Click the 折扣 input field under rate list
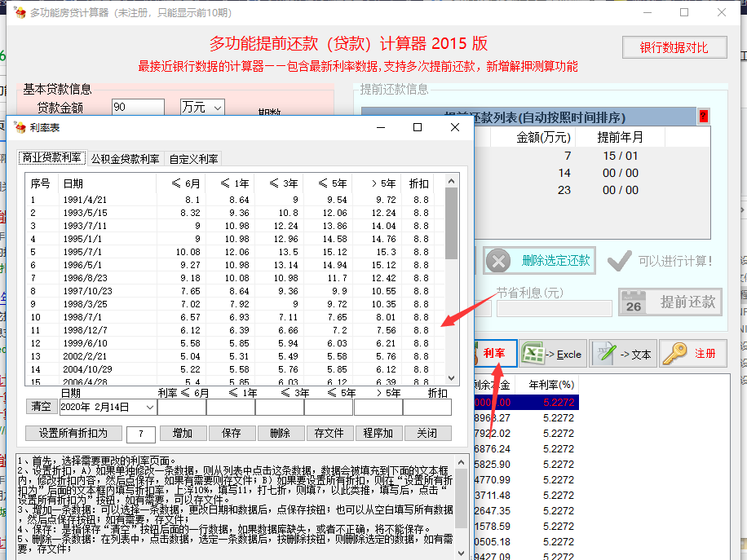747x560 pixels. click(427, 408)
